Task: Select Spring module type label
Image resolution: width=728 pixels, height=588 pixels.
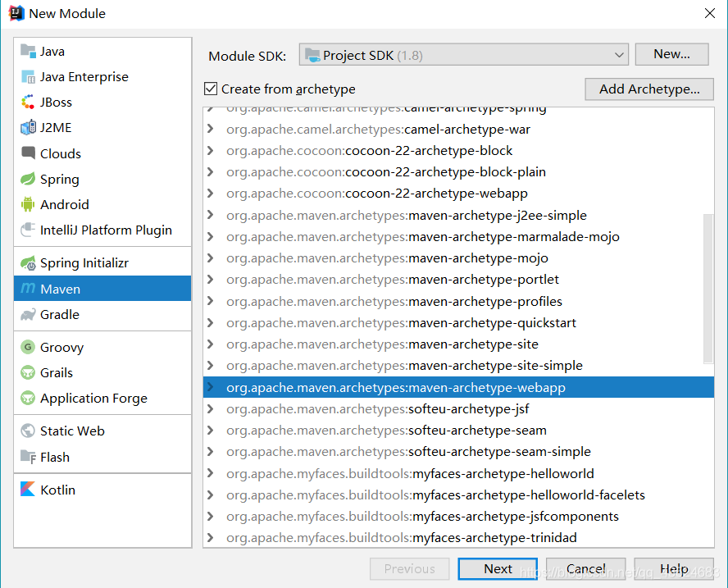Action: [59, 180]
